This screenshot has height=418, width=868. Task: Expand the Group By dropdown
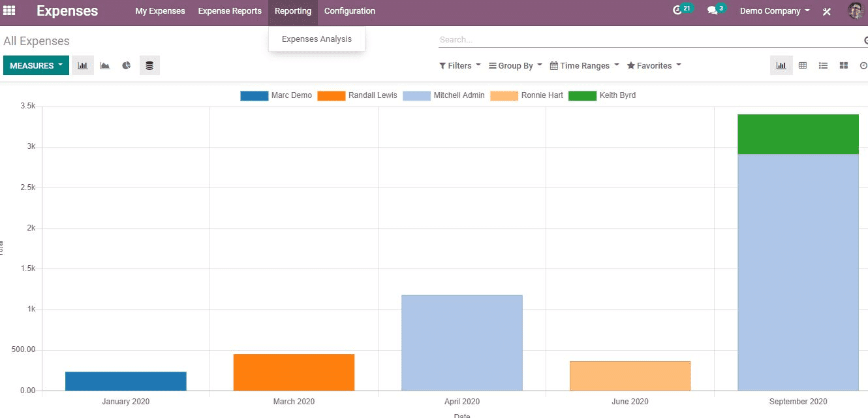coord(516,65)
